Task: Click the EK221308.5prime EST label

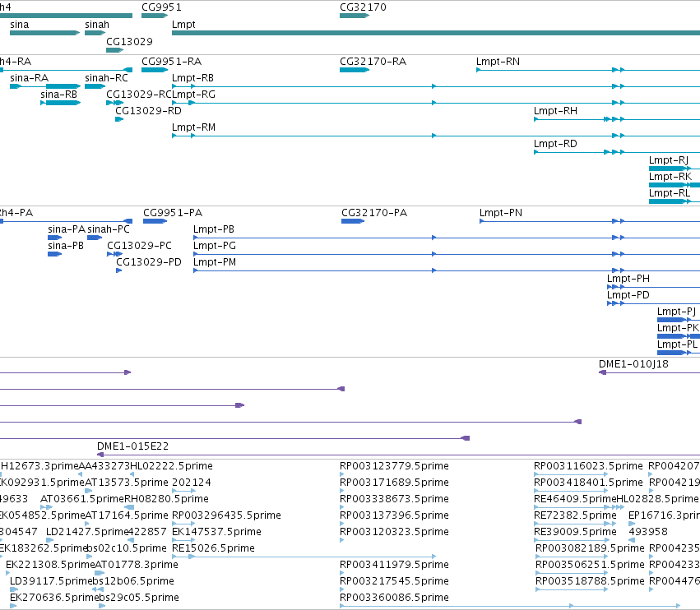Action: click(50, 565)
